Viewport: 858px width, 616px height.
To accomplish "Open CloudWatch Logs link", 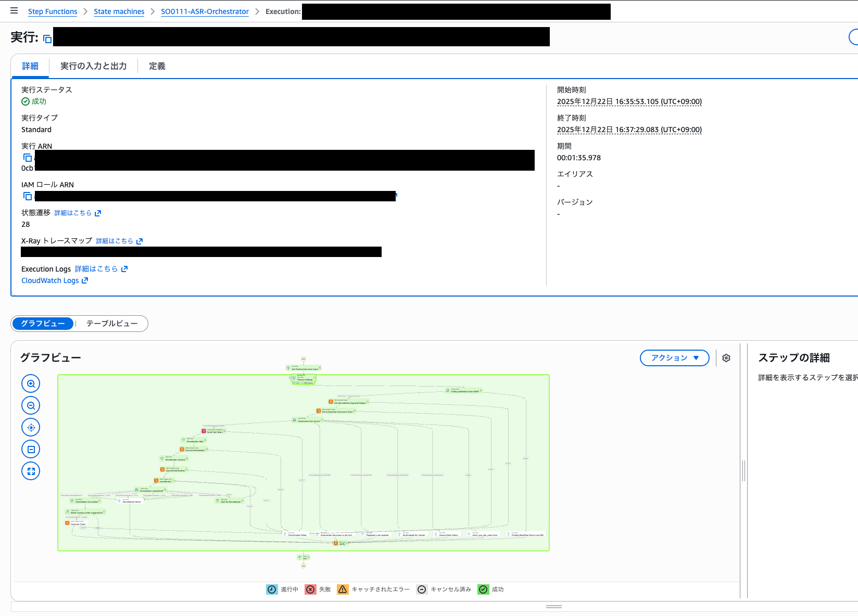I will tap(55, 280).
